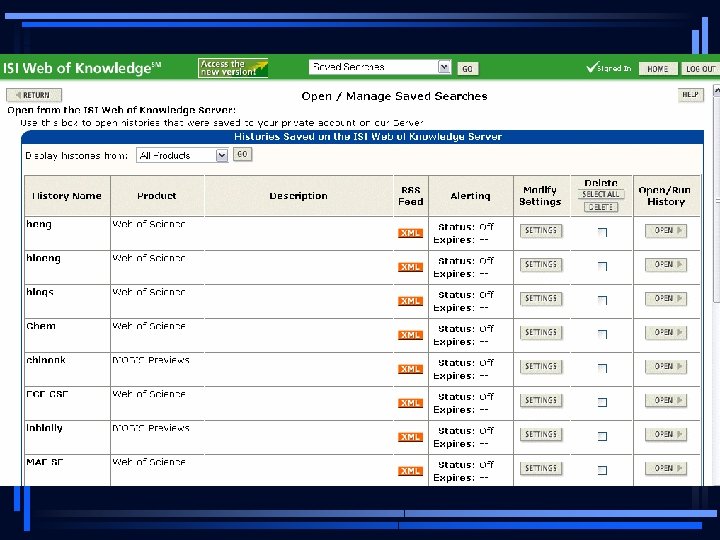Click the Signed In status indicator
This screenshot has height=540, width=720.
609,68
